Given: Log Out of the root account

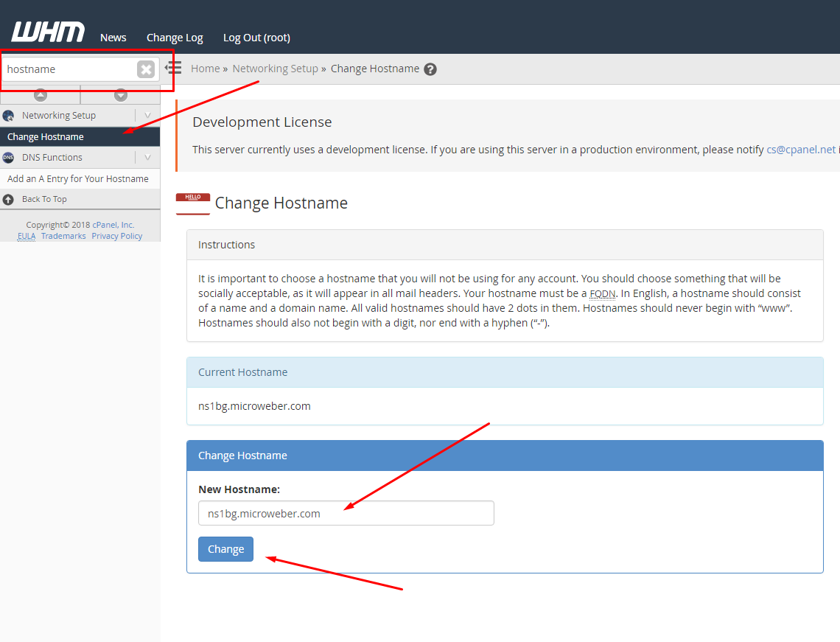Looking at the screenshot, I should [256, 38].
